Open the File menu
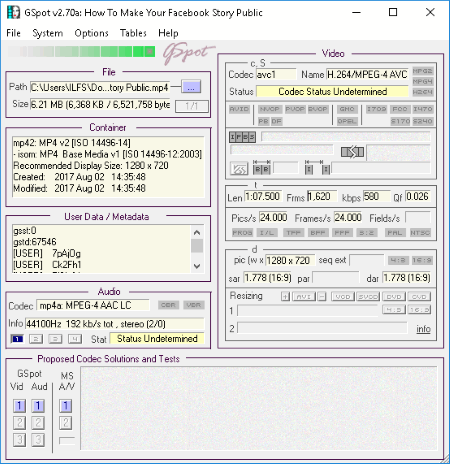This screenshot has width=450, height=464. (x=13, y=33)
